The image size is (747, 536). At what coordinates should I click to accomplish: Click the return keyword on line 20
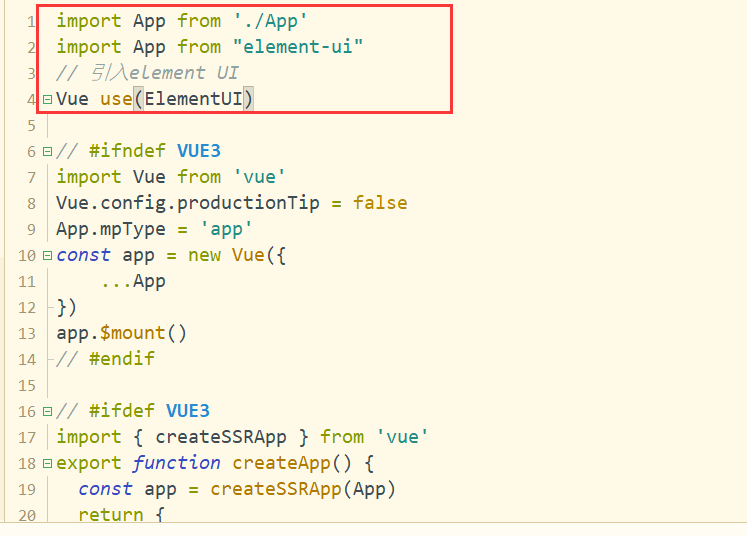111,515
